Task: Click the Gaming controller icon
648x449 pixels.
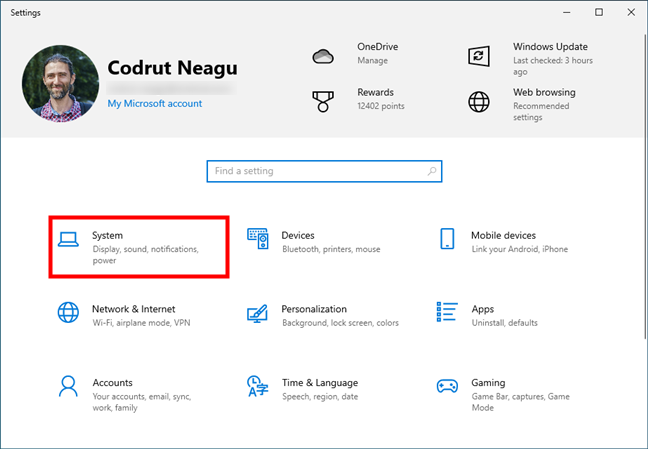Action: (447, 386)
